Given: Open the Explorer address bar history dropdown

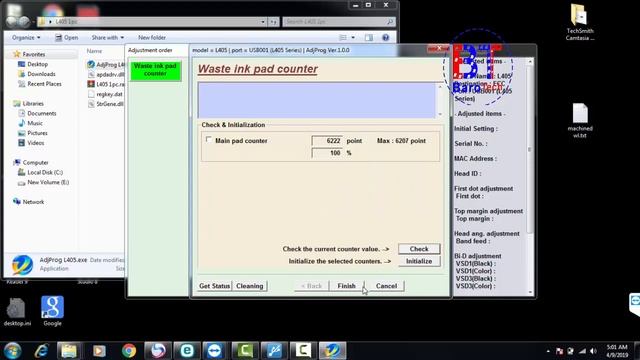Looking at the screenshot, I should 263,22.
